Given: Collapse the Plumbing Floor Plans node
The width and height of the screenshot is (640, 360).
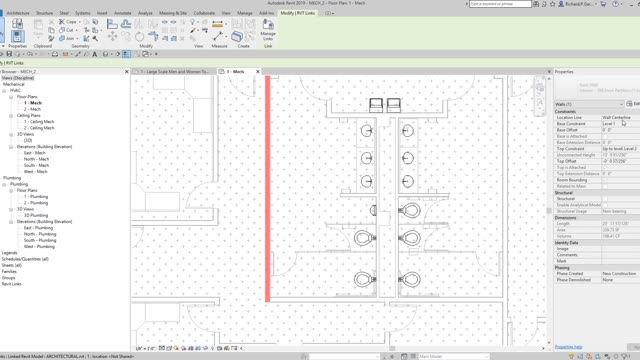Looking at the screenshot, I should pos(11,190).
